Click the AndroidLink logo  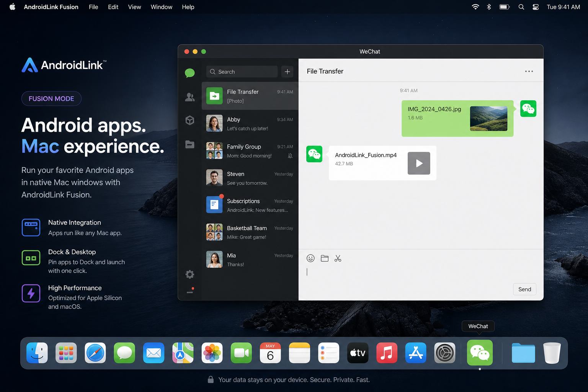pos(64,65)
